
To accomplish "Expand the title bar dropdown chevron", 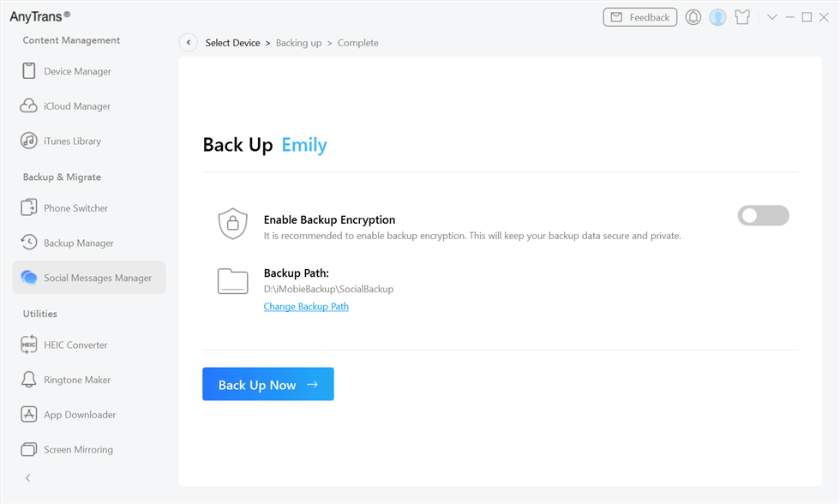I will coord(771,17).
